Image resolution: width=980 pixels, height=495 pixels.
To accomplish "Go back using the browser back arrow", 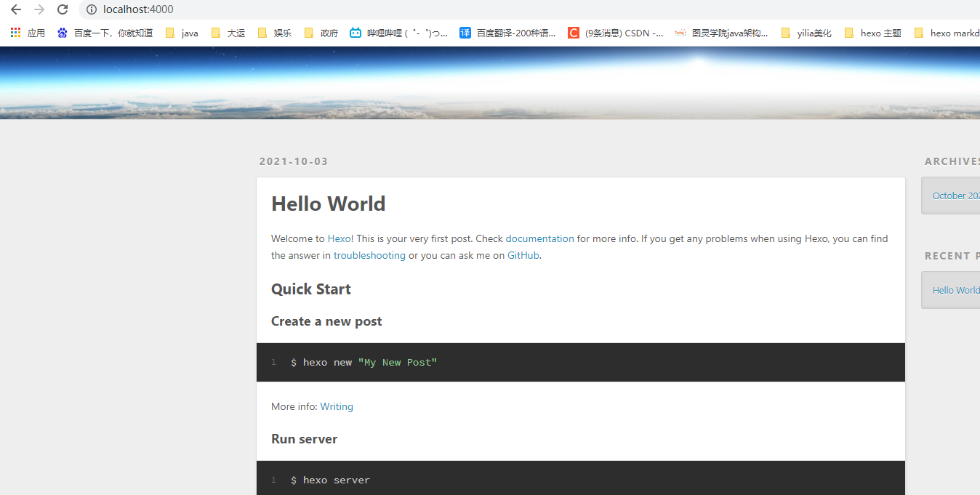I will [x=16, y=9].
